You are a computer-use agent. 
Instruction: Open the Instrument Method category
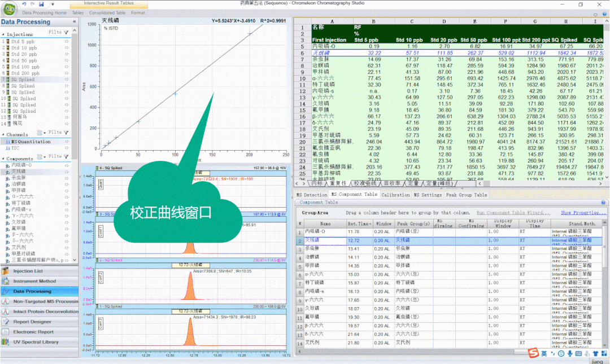(x=34, y=281)
